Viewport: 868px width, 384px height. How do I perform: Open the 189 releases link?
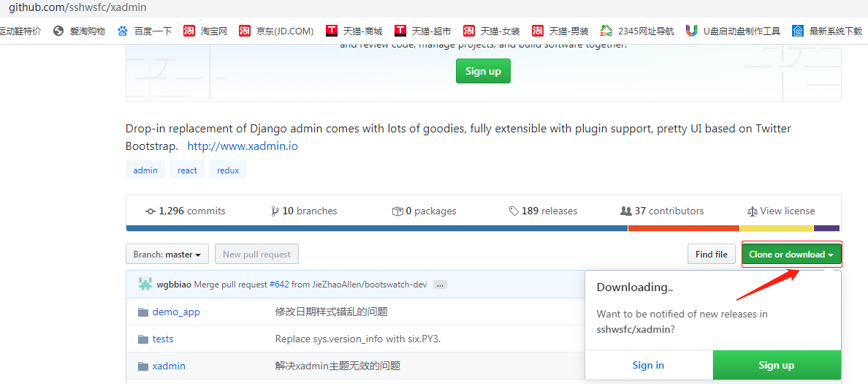pos(543,211)
